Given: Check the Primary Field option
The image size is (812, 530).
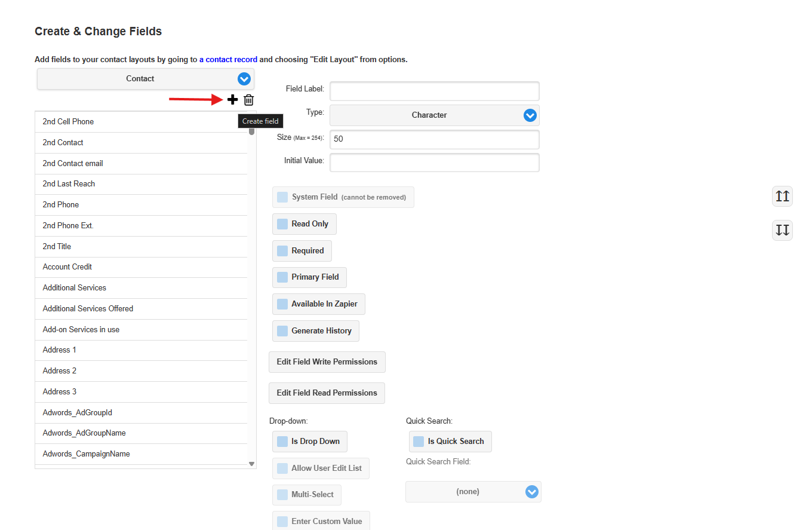Looking at the screenshot, I should coord(282,277).
